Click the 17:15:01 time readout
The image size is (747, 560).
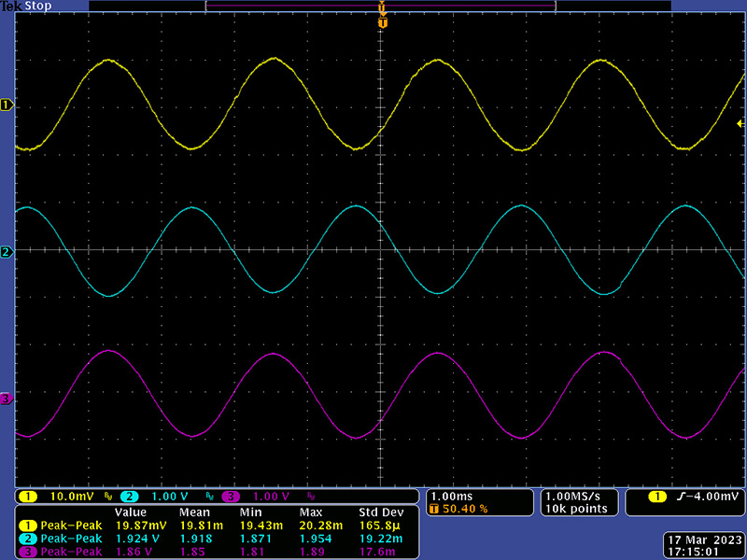tap(692, 552)
